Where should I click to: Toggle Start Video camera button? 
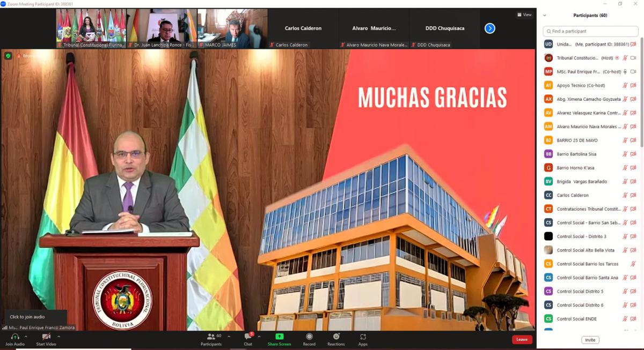pyautogui.click(x=46, y=337)
